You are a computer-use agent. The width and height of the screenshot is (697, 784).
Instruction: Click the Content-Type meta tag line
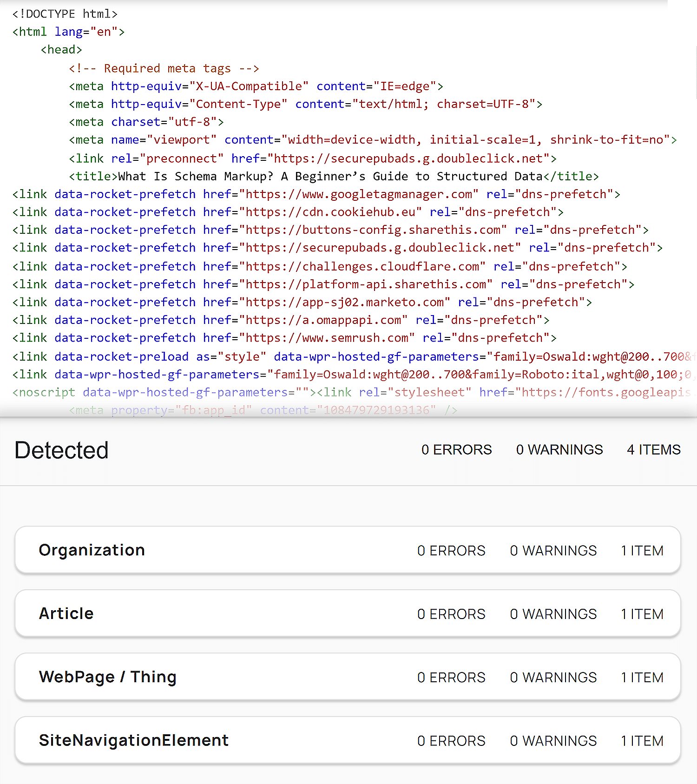click(x=305, y=104)
